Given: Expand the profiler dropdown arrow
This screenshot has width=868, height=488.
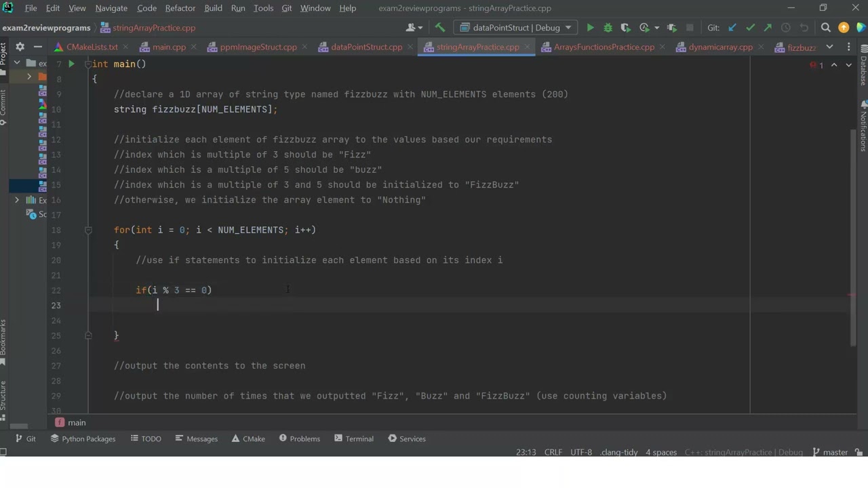Looking at the screenshot, I should pos(656,28).
